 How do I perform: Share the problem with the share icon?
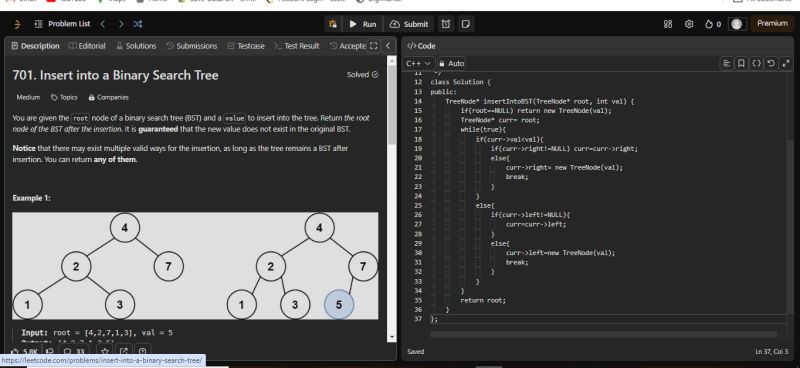[x=124, y=351]
